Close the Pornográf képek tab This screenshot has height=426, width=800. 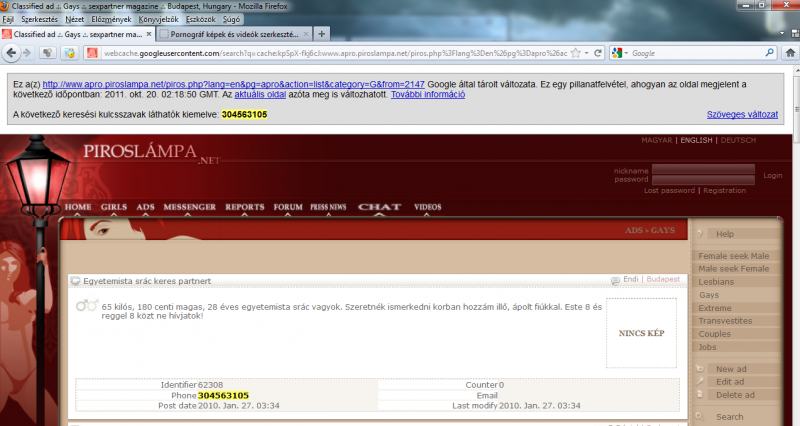(306, 34)
